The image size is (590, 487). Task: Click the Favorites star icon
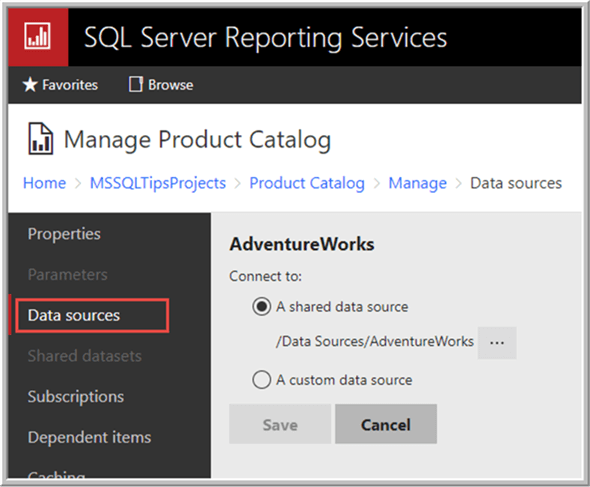pos(30,85)
